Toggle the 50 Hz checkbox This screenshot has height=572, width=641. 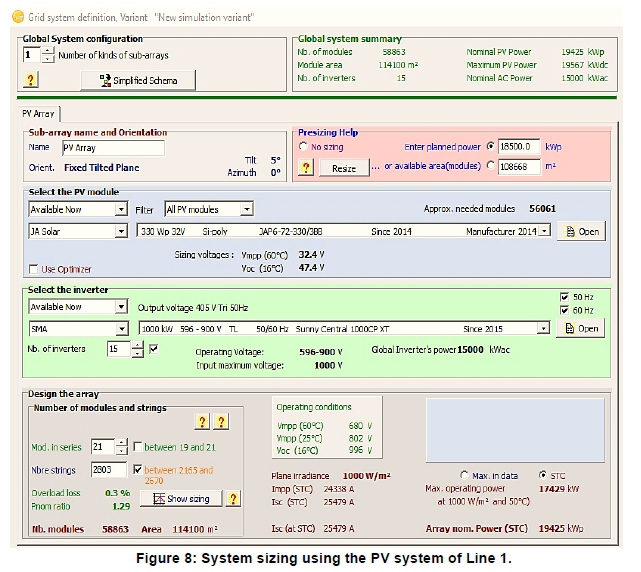coord(566,297)
